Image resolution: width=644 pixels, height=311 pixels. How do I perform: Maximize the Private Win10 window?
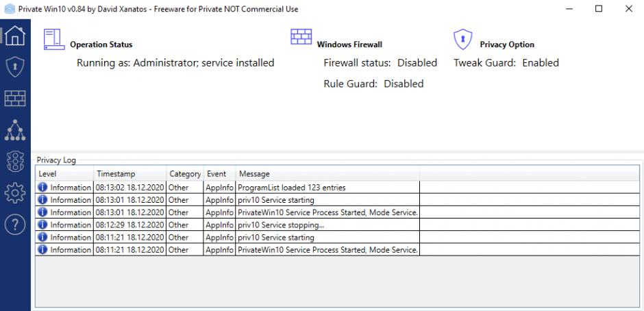tap(599, 9)
